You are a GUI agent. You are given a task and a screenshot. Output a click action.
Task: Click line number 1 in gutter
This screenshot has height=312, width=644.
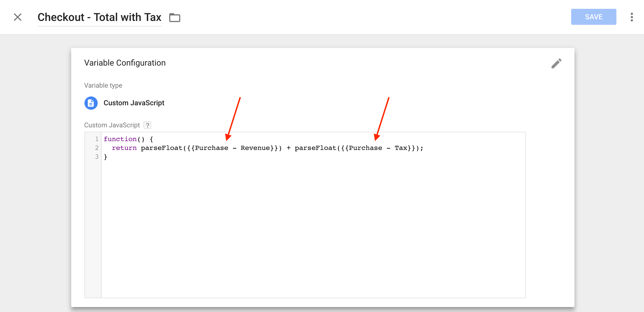[x=97, y=139]
